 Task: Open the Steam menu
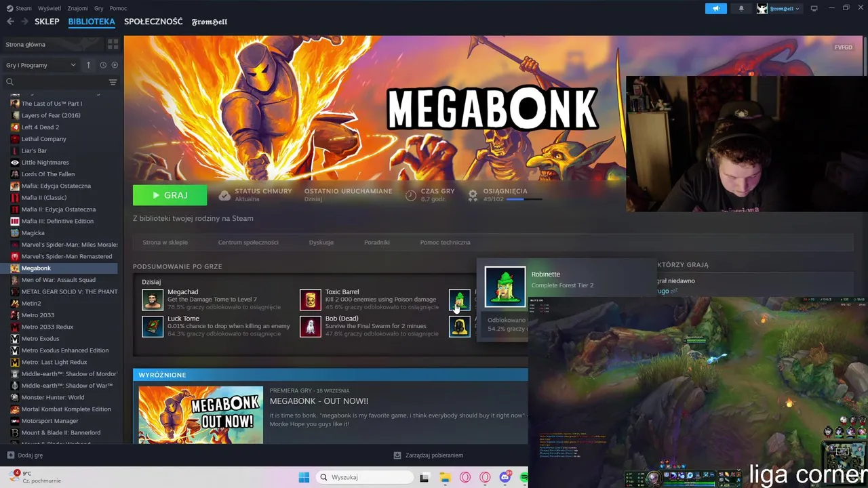pyautogui.click(x=19, y=8)
